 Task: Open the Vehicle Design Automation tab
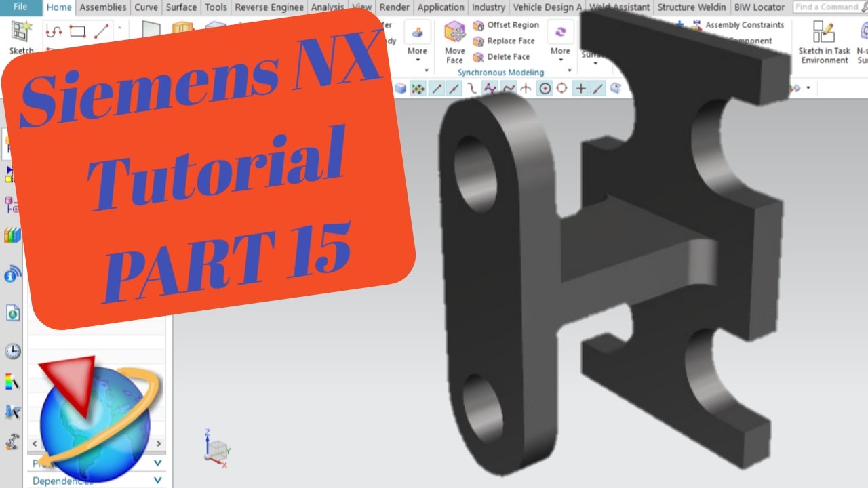tap(547, 7)
